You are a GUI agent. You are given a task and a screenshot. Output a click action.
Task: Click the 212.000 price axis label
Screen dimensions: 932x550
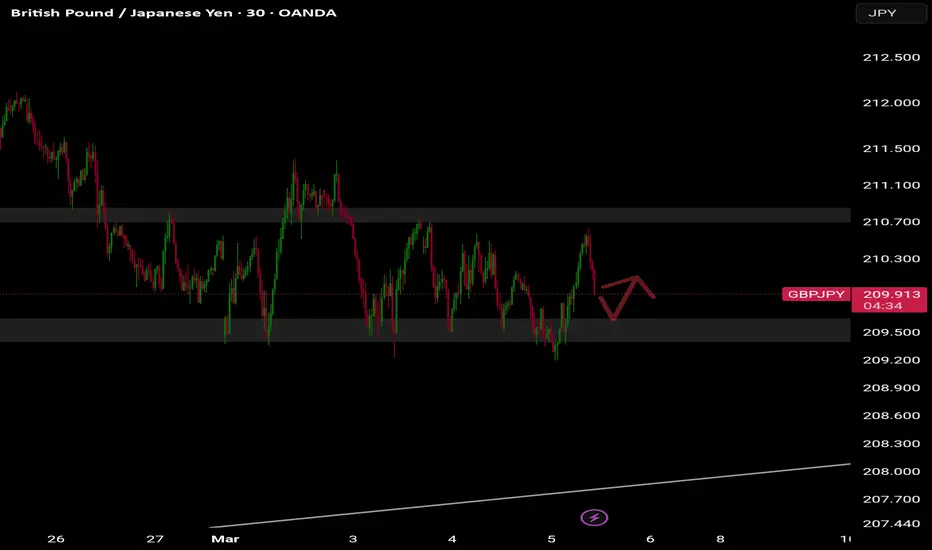891,103
